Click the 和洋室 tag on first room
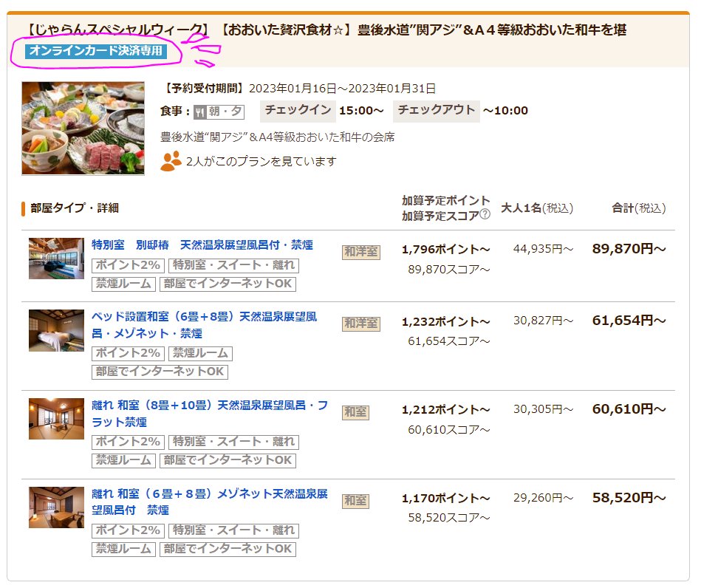The width and height of the screenshot is (701, 588). point(360,252)
